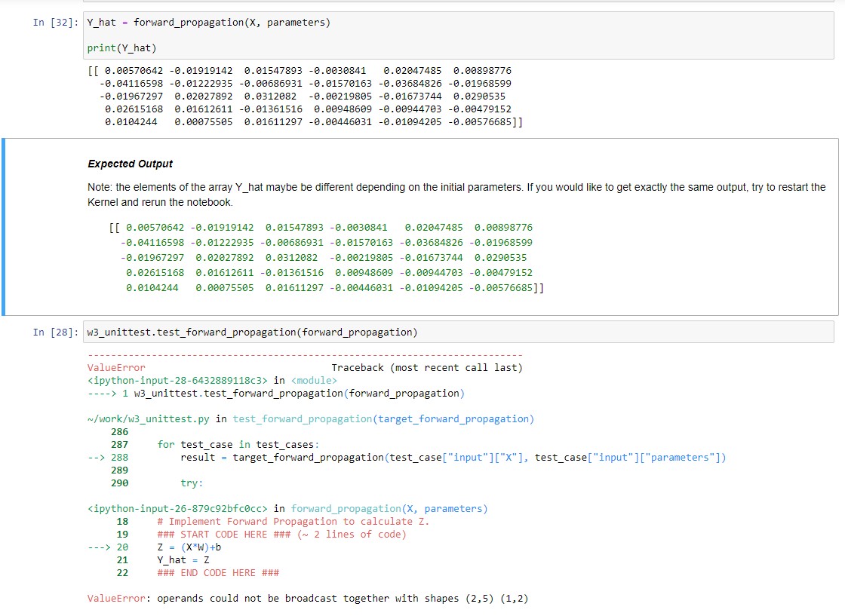The width and height of the screenshot is (845, 616).
Task: Click the red ValueError label atop traceback
Action: 117,367
